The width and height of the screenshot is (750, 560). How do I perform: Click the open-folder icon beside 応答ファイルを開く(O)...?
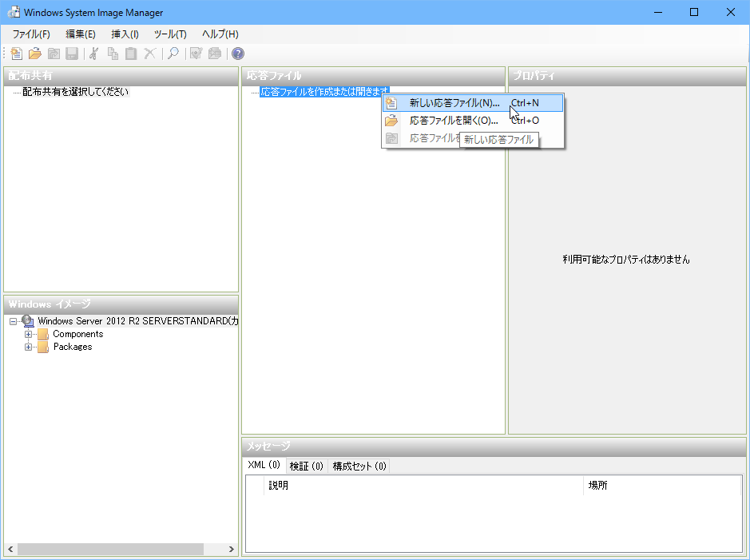click(x=391, y=121)
